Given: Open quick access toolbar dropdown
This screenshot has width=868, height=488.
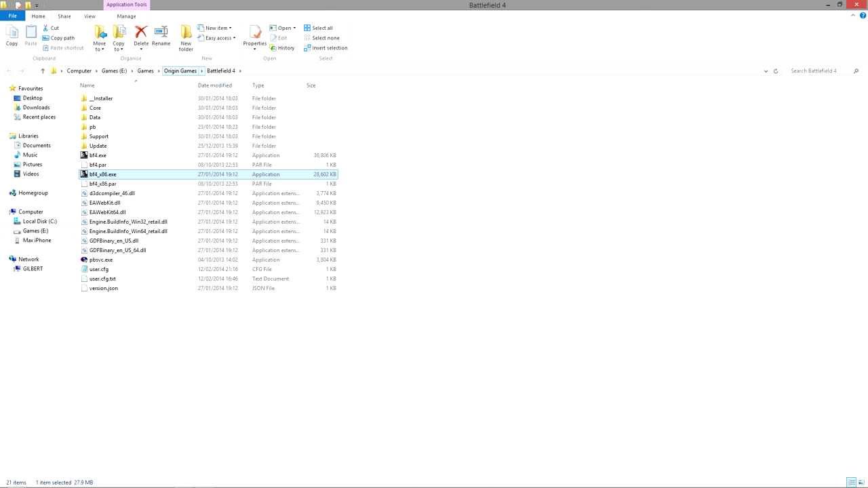Looking at the screenshot, I should (37, 5).
